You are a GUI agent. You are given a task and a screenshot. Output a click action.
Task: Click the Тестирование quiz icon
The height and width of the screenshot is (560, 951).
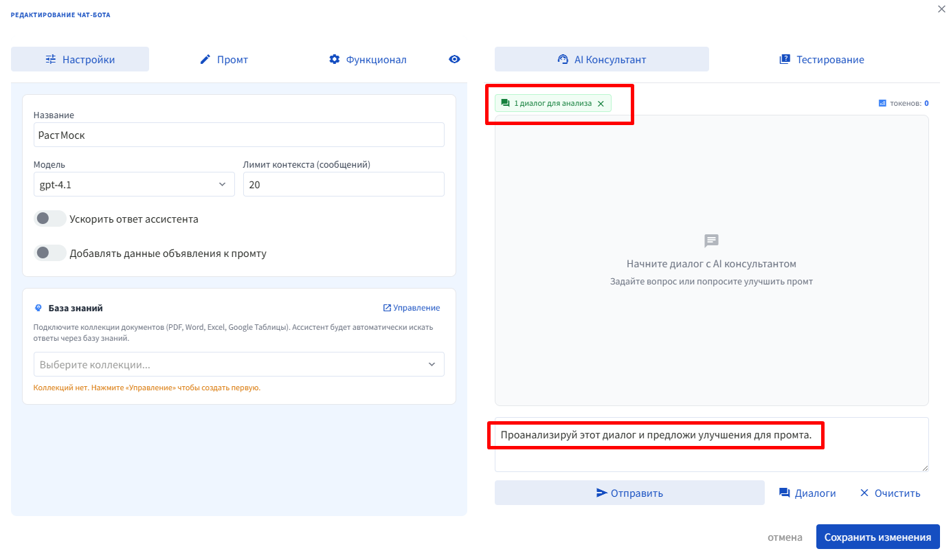coord(785,59)
